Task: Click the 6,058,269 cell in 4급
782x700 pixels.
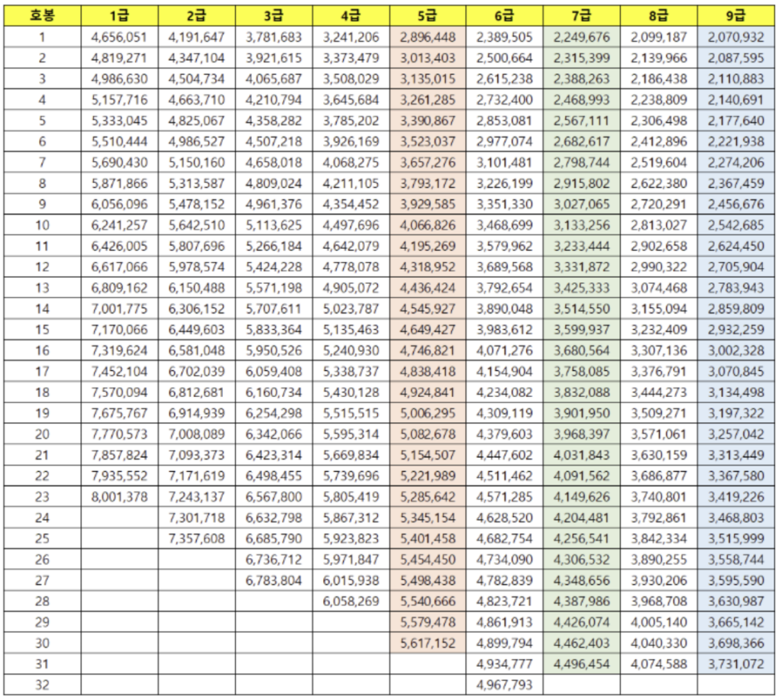Action: coord(351,601)
